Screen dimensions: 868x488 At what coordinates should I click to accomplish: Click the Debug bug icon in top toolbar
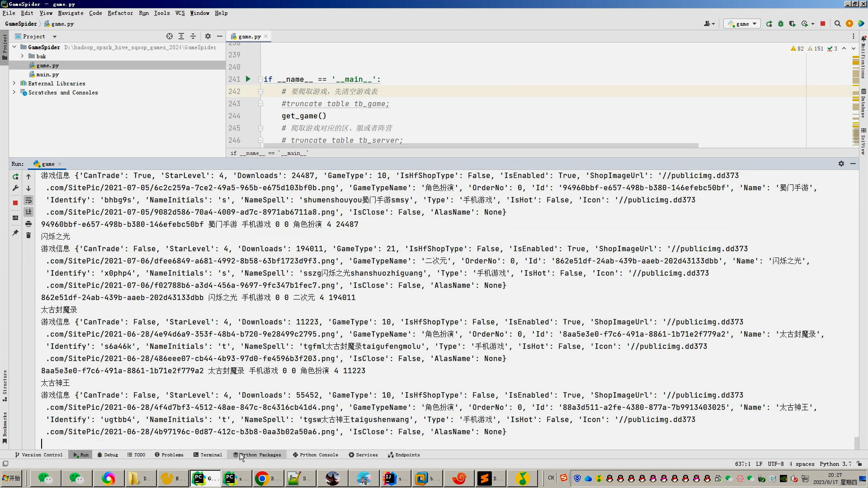point(781,24)
